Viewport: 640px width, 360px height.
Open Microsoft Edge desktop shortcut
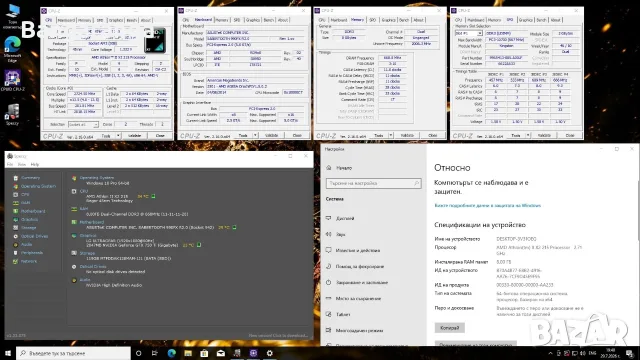point(12,49)
